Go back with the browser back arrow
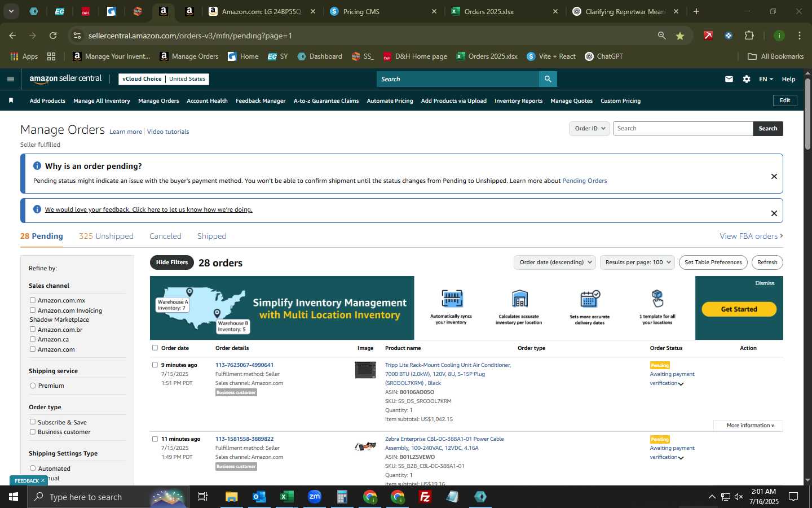812x508 pixels. (12, 36)
